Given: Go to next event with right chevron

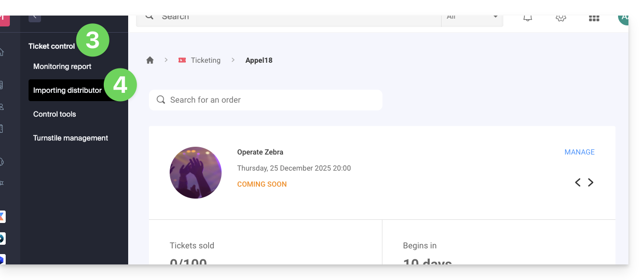Looking at the screenshot, I should pyautogui.click(x=591, y=183).
